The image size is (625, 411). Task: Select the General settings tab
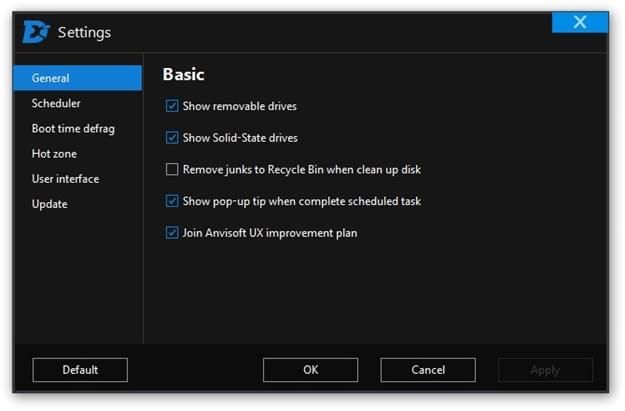coord(77,78)
